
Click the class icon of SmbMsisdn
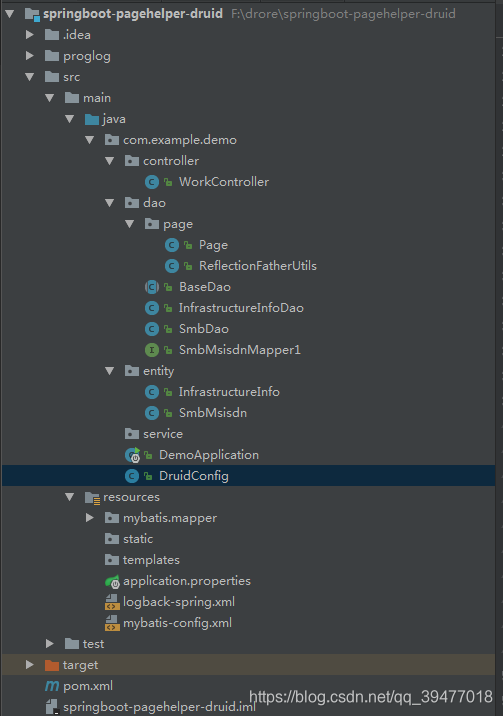click(152, 413)
